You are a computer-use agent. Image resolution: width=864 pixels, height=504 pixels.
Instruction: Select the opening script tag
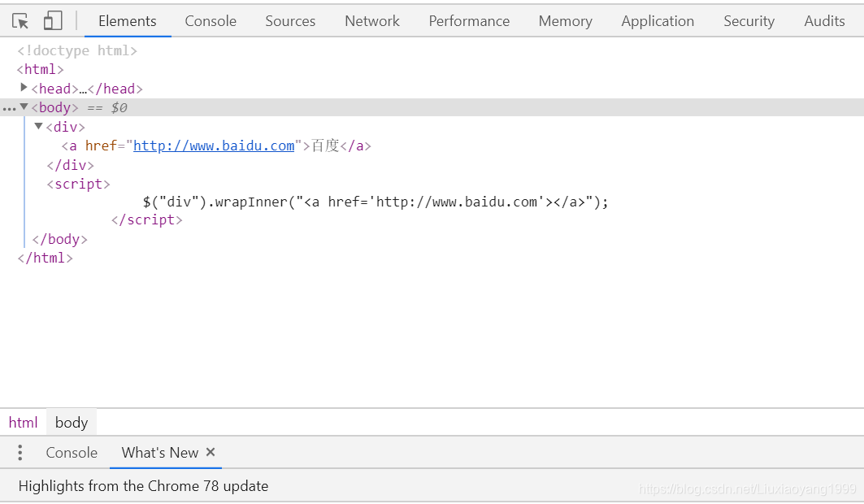pyautogui.click(x=78, y=184)
